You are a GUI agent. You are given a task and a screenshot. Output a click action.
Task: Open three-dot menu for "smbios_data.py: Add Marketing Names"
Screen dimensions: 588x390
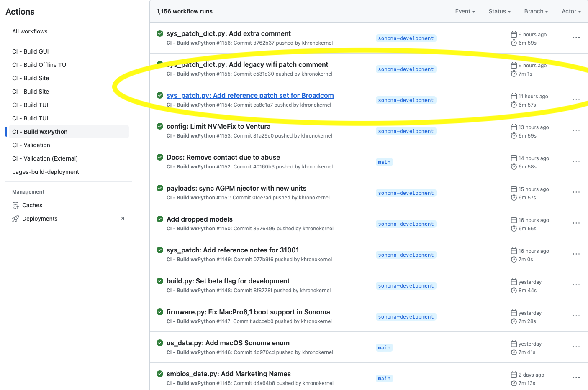pyautogui.click(x=576, y=378)
